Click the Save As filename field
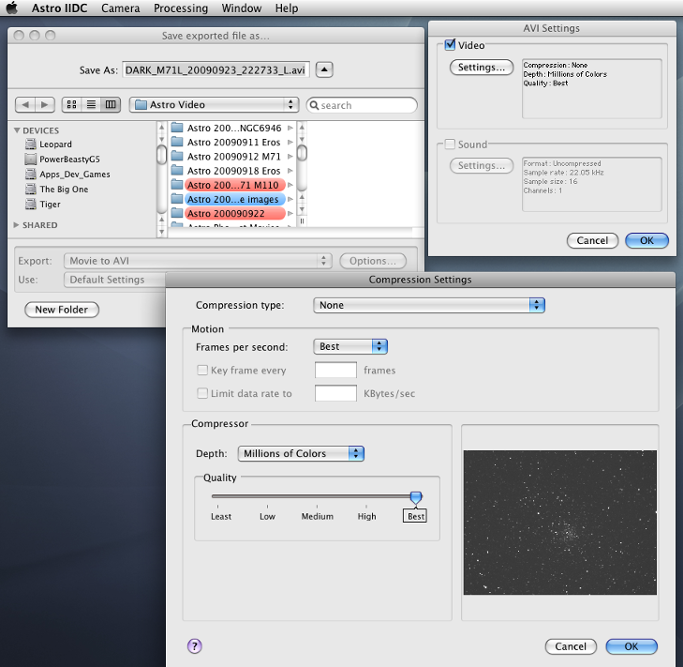The image size is (683, 667). pyautogui.click(x=216, y=70)
